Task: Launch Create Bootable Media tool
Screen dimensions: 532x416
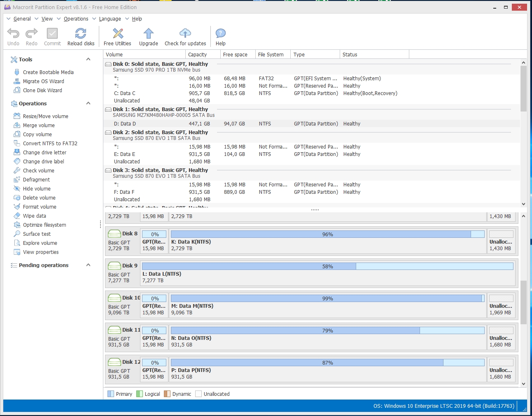Action: (x=48, y=72)
